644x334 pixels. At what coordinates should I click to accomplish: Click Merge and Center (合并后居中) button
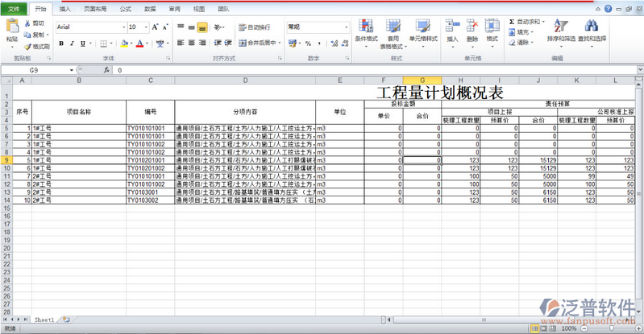click(x=260, y=43)
